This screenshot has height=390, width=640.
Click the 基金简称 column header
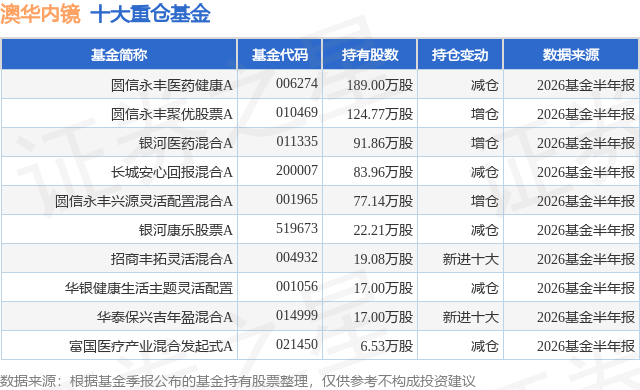119,55
